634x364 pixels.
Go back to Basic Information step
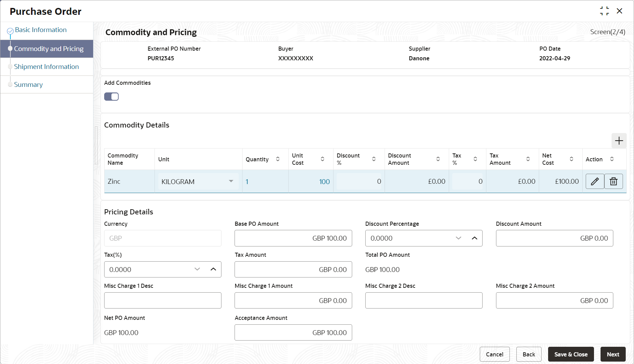click(x=41, y=30)
